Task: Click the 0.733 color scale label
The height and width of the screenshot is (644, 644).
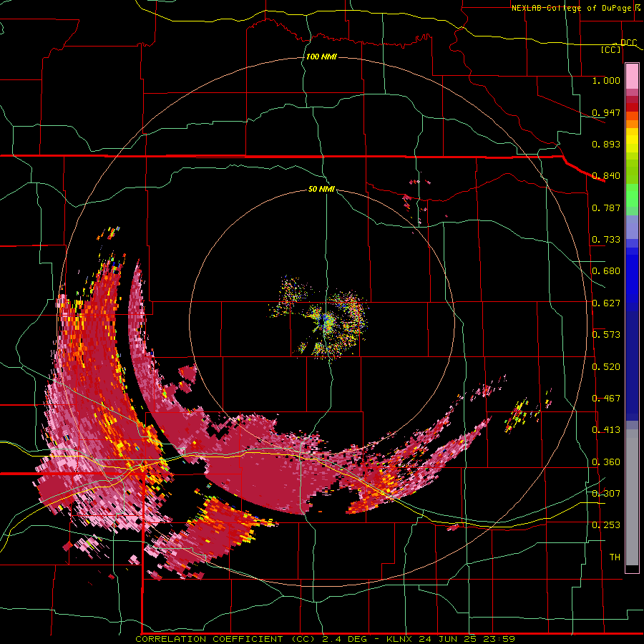Action: pyautogui.click(x=606, y=240)
